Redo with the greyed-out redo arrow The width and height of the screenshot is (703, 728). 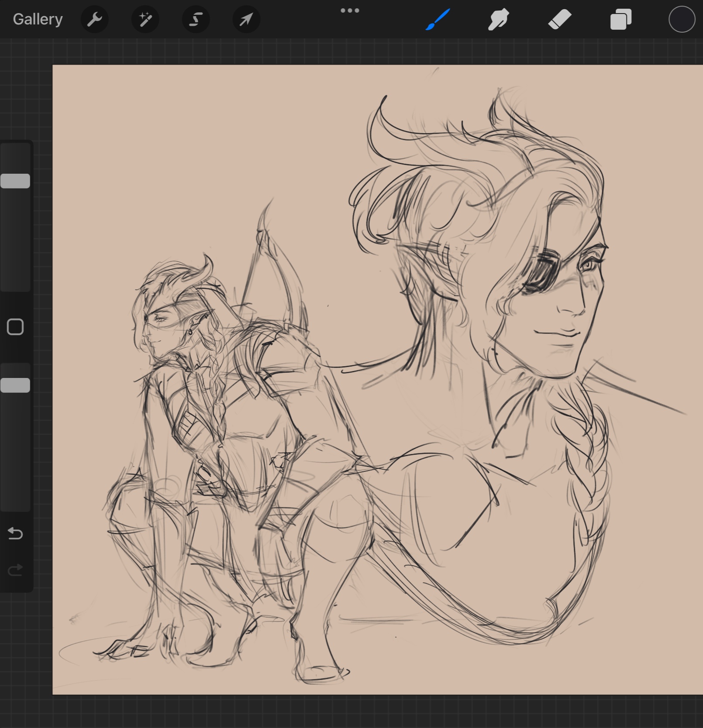click(x=15, y=570)
